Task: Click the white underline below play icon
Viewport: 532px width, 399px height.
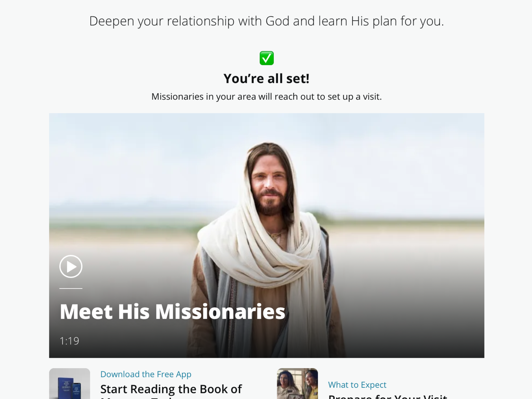Action: pyautogui.click(x=71, y=288)
